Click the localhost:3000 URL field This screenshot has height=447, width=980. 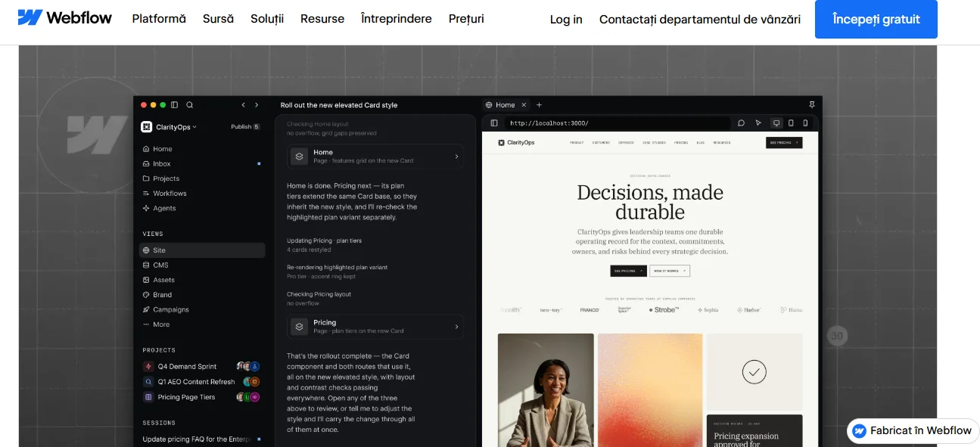click(x=618, y=123)
